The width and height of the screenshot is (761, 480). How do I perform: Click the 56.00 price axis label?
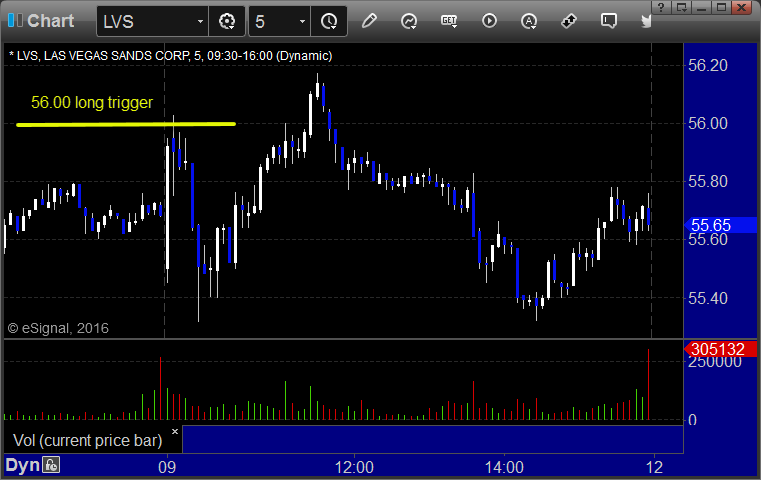click(708, 123)
